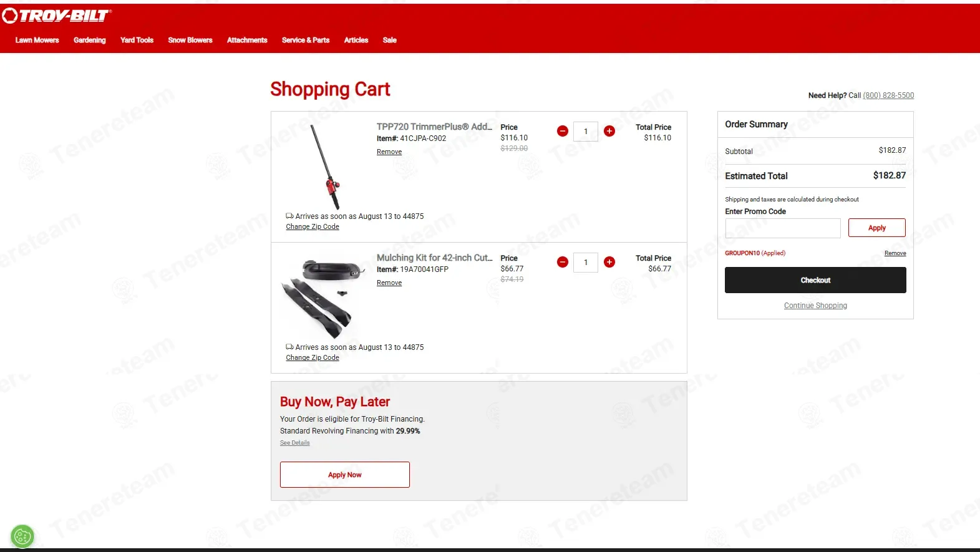The width and height of the screenshot is (980, 552).
Task: Change Zip Code for TrimmerPlus item
Action: (x=313, y=227)
